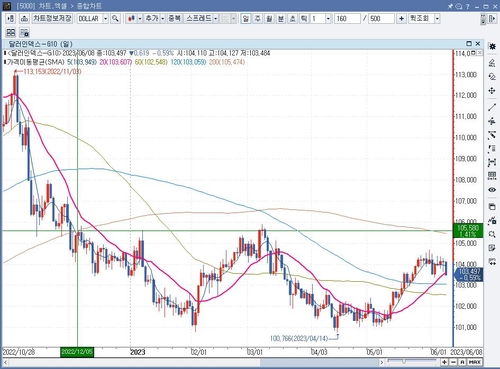Open the DATA table view icon
The width and height of the screenshot is (500, 369).
[492, 176]
